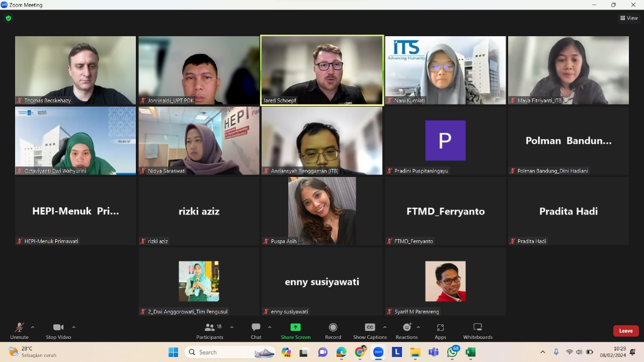Image resolution: width=644 pixels, height=362 pixels.
Task: Select the HEPI-Menuk Primawati tile
Action: point(75,211)
